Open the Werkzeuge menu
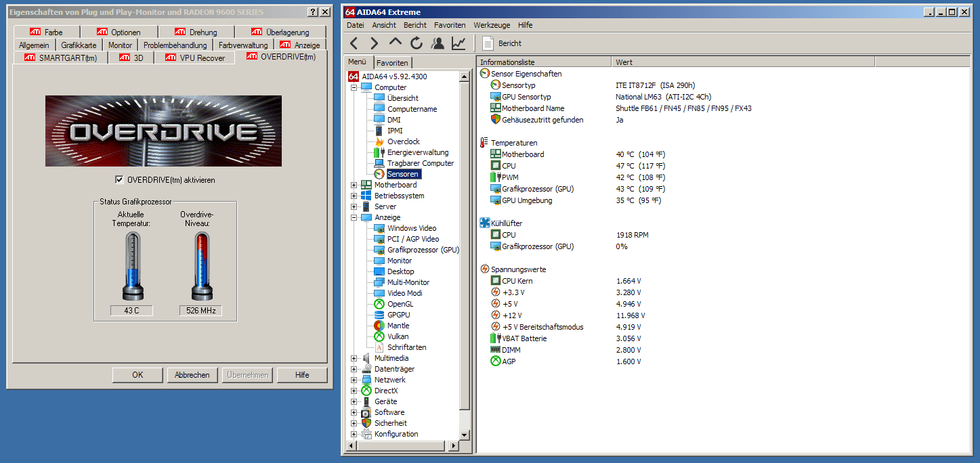 pos(492,25)
